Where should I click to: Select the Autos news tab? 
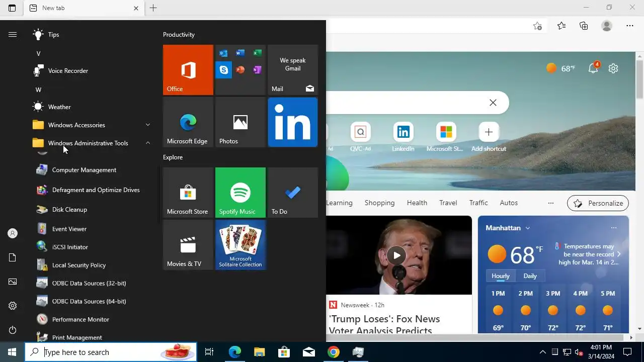pos(509,203)
